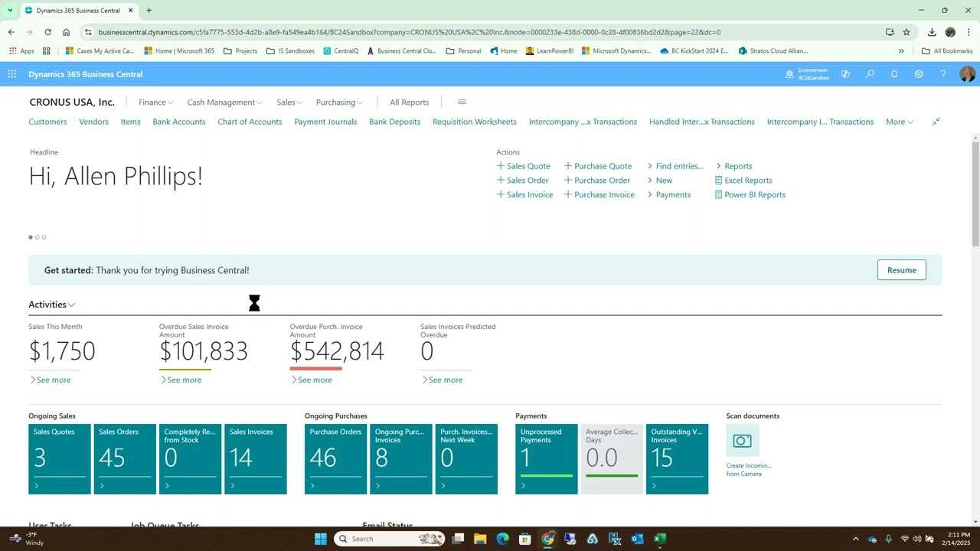Screen dimensions: 980x551
Task: Collapse the navigation bar with arrows icon
Action: point(936,122)
